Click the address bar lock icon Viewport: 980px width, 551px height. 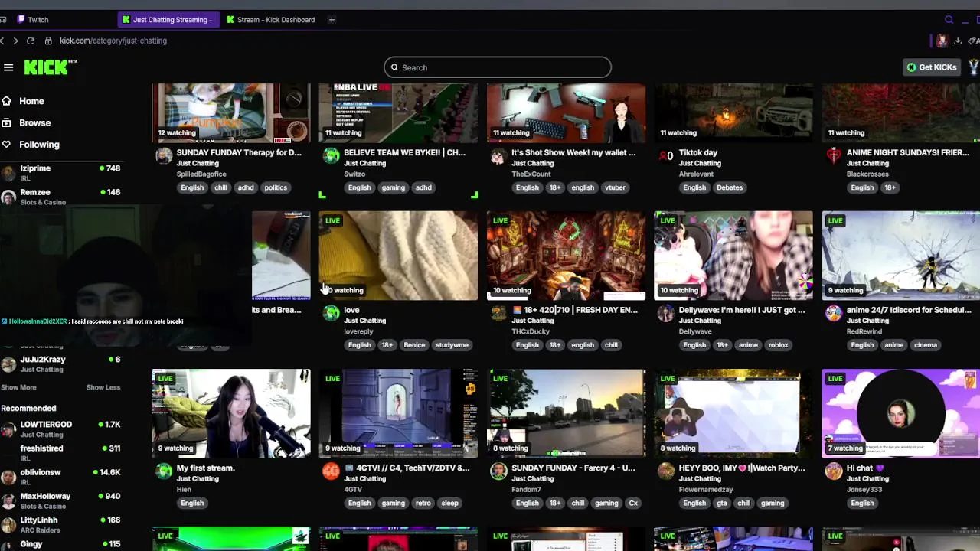[48, 41]
